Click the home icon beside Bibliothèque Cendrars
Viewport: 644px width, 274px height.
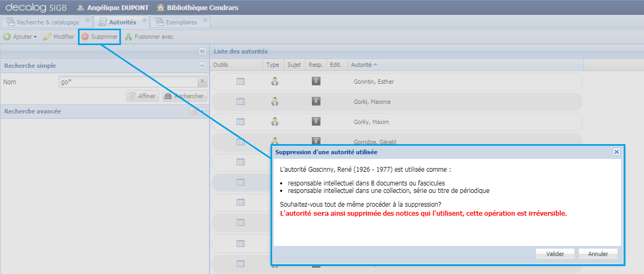160,7
